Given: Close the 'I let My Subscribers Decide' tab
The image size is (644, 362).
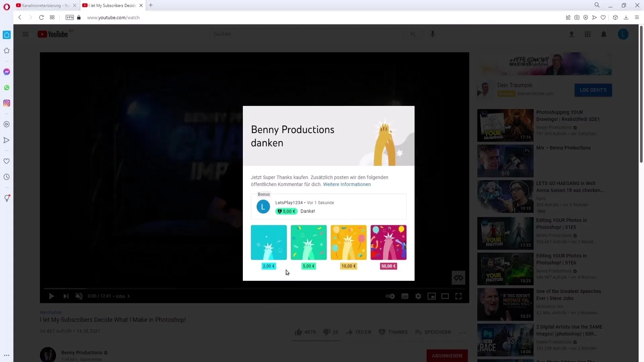Looking at the screenshot, I should 141,5.
